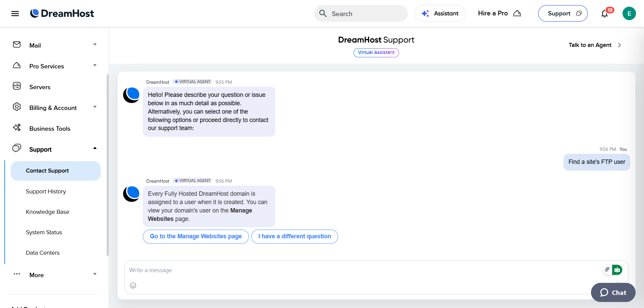Open System Status page

coord(44,232)
